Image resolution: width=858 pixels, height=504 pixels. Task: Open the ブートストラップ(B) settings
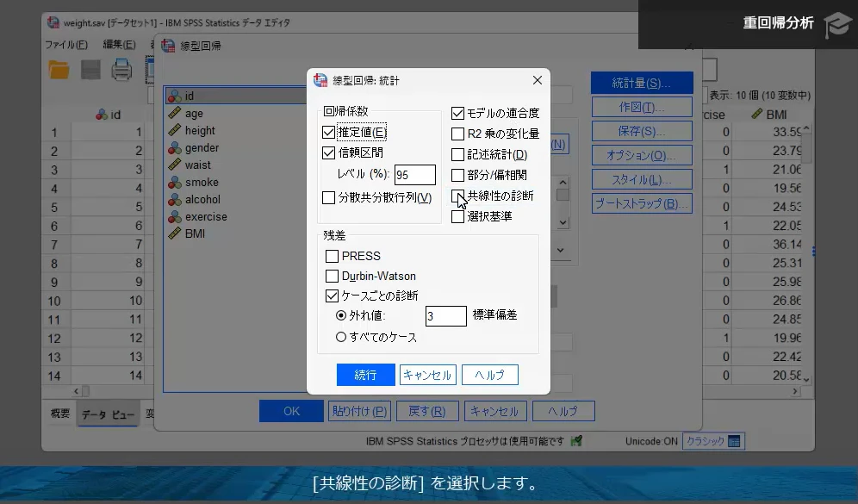point(643,203)
